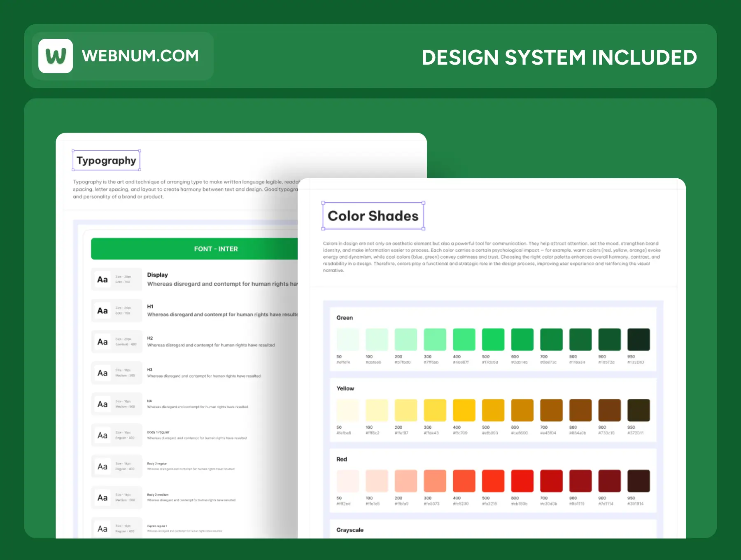The width and height of the screenshot is (741, 560).
Task: Click the Aa icon beside Body 2 medium
Action: coord(103,498)
